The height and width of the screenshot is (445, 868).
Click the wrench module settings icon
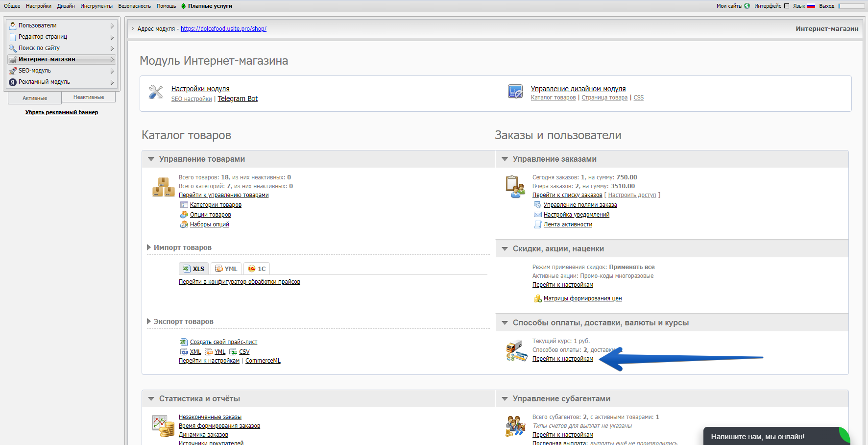pos(156,92)
